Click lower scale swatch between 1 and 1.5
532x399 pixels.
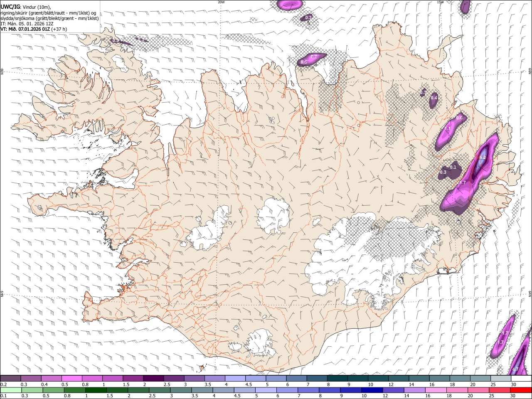96,390
